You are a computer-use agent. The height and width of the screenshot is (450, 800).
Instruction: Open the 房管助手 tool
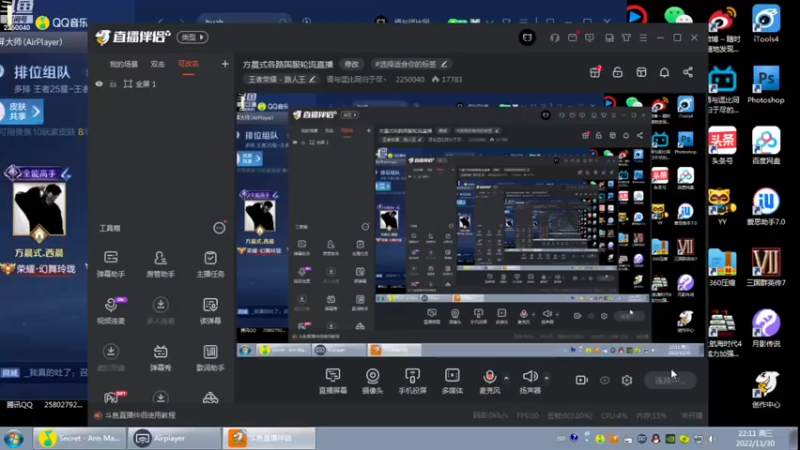pos(160,264)
